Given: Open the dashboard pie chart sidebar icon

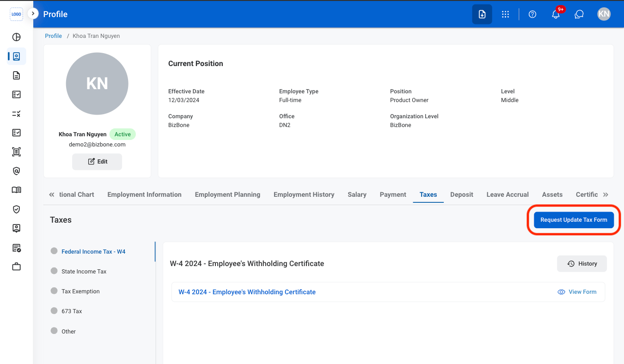Looking at the screenshot, I should (16, 37).
